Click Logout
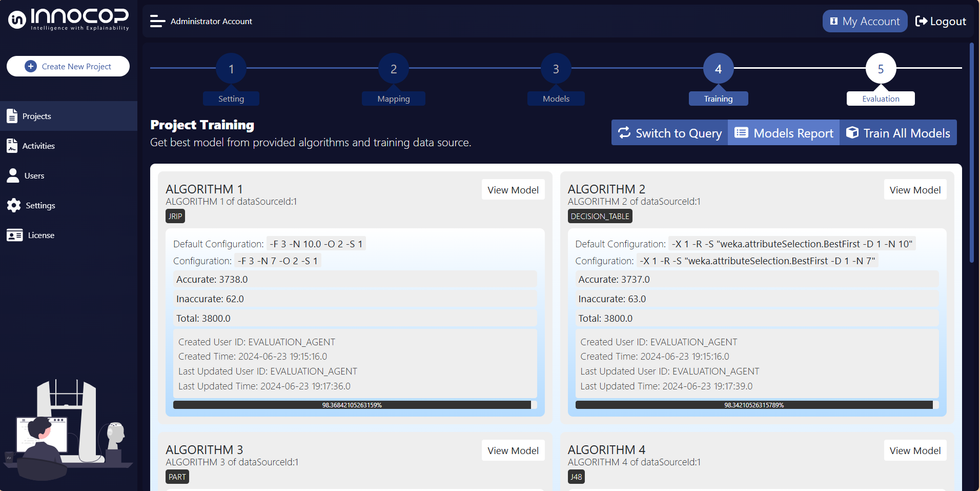980x491 pixels. pos(941,21)
